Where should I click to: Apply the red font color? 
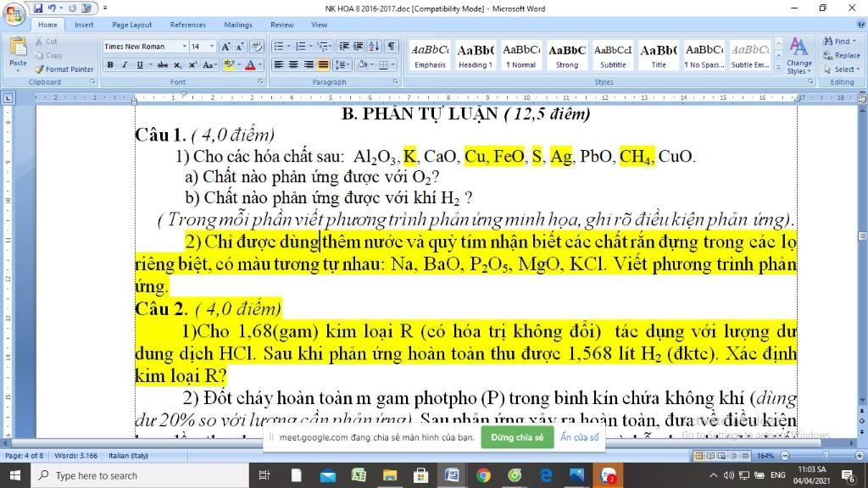250,64
